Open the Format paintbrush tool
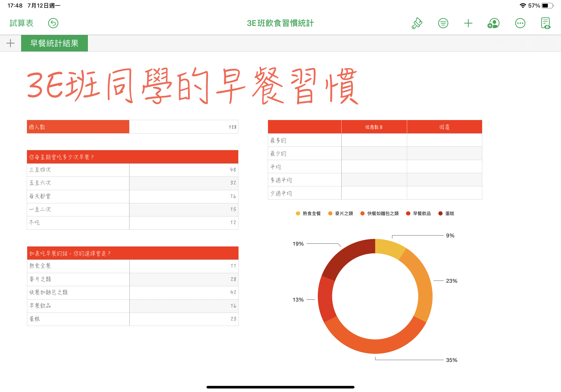Viewport: 561px width, 392px height. pyautogui.click(x=417, y=24)
